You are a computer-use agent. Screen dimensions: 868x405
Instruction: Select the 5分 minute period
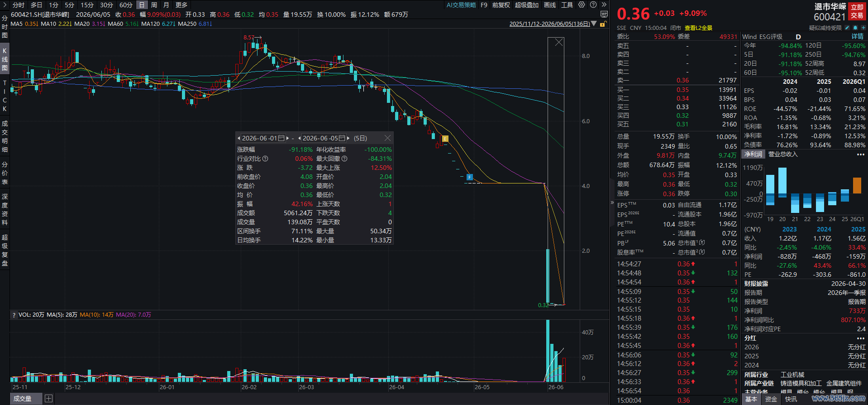coord(69,5)
